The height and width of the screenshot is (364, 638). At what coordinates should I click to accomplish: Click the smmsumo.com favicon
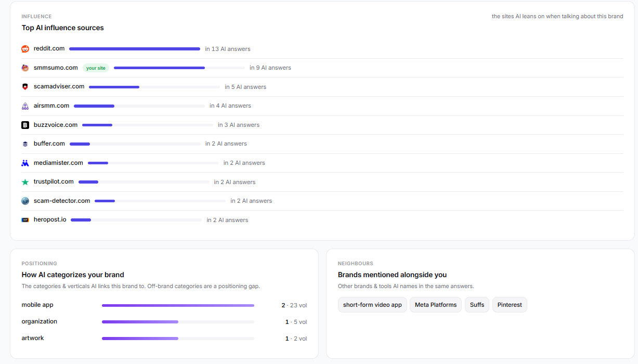click(25, 68)
